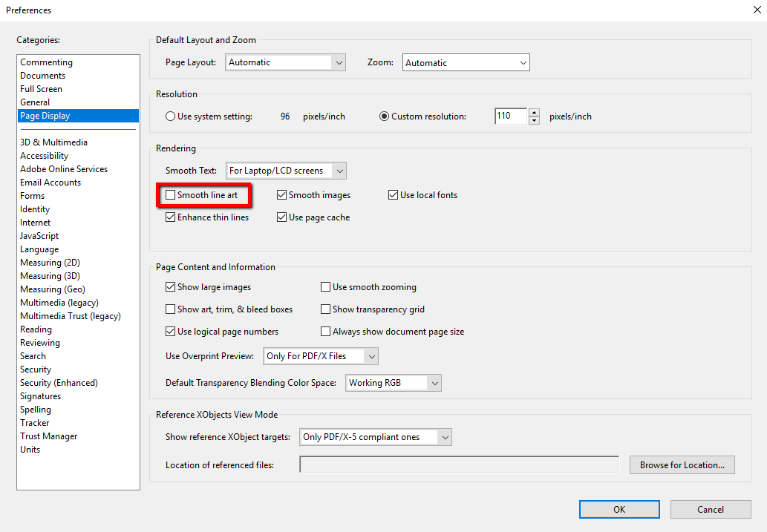Enable Use smooth zooming

325,287
